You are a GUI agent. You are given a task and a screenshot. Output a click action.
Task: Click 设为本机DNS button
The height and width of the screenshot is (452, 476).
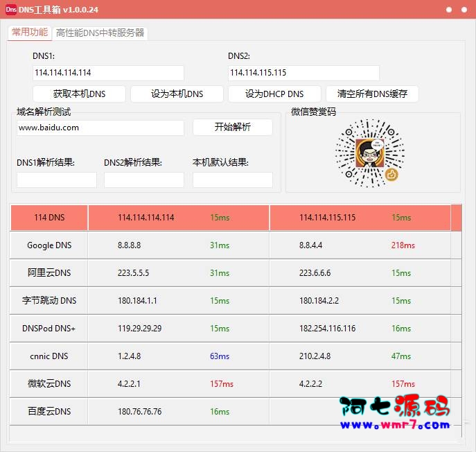pyautogui.click(x=177, y=94)
